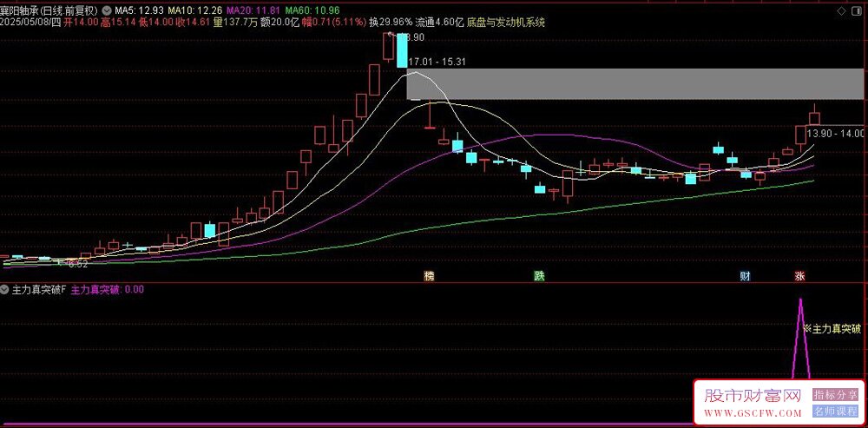Click the MA10: 12.26 label
868x428 pixels.
pos(194,11)
